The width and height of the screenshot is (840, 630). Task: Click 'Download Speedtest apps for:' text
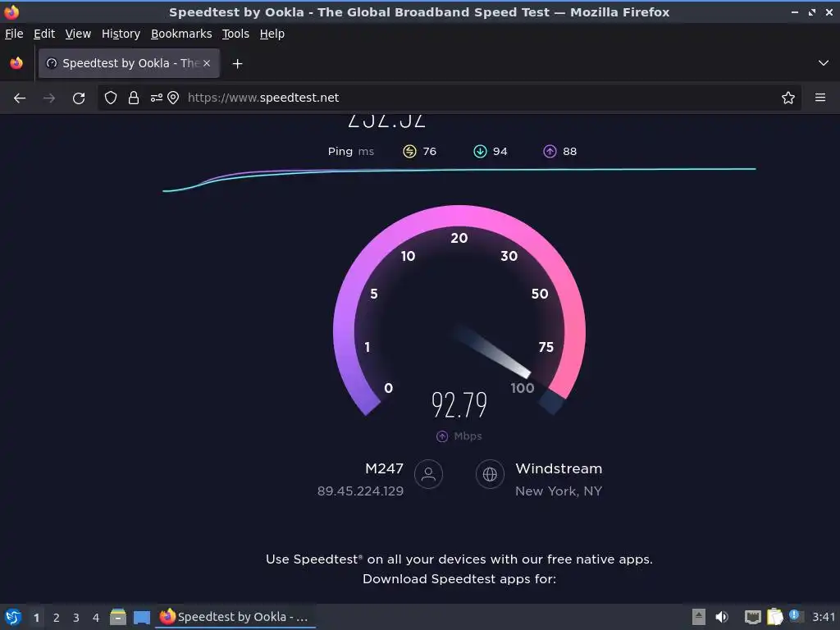[459, 579]
